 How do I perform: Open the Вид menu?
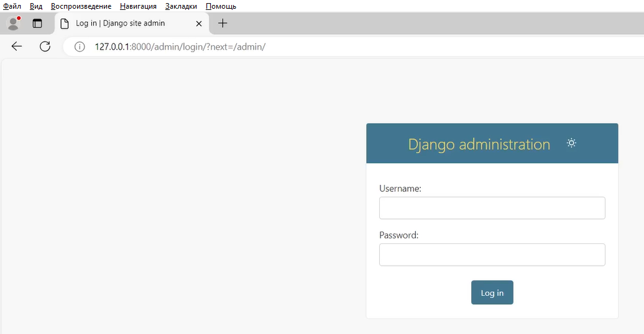tap(36, 6)
